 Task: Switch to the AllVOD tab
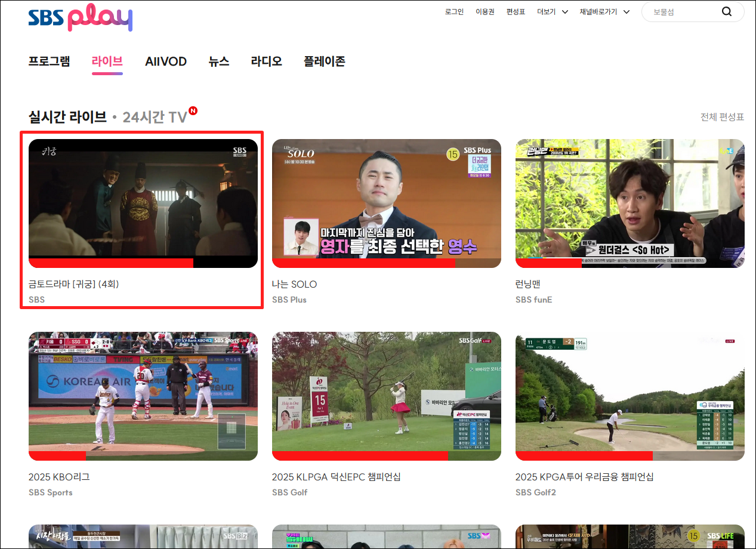click(166, 61)
